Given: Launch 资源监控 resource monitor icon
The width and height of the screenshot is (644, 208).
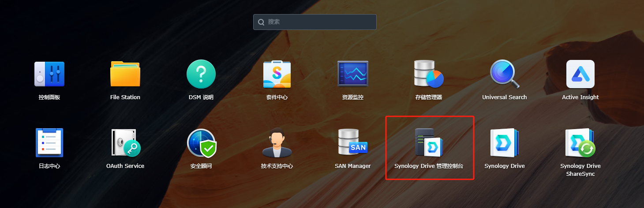Looking at the screenshot, I should pyautogui.click(x=353, y=74).
